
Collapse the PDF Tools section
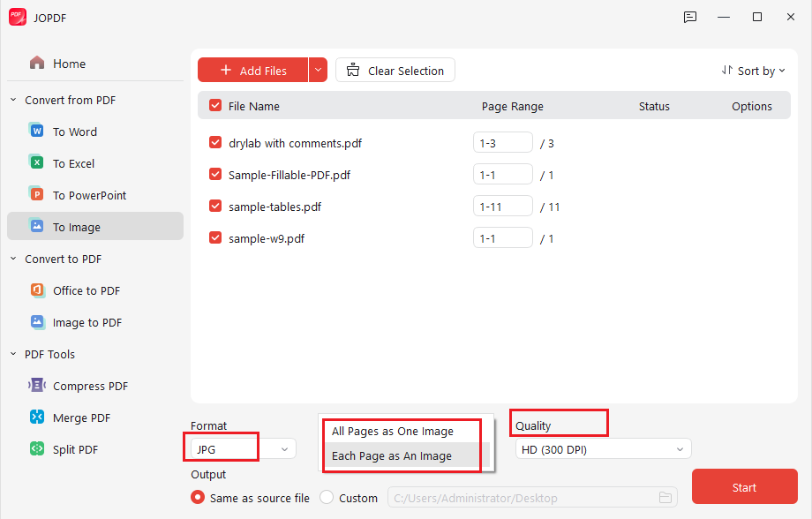[x=13, y=354]
